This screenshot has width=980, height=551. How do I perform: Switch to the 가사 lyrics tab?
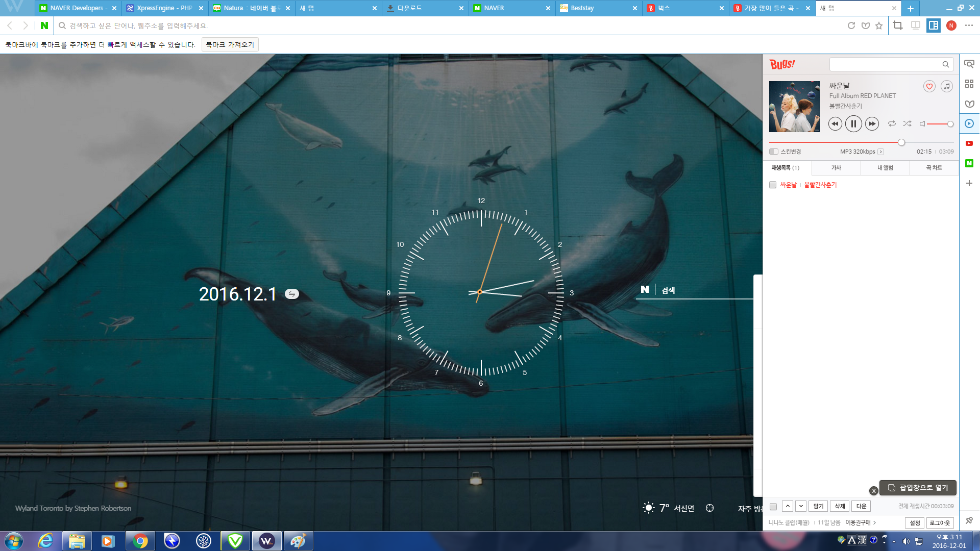click(836, 168)
